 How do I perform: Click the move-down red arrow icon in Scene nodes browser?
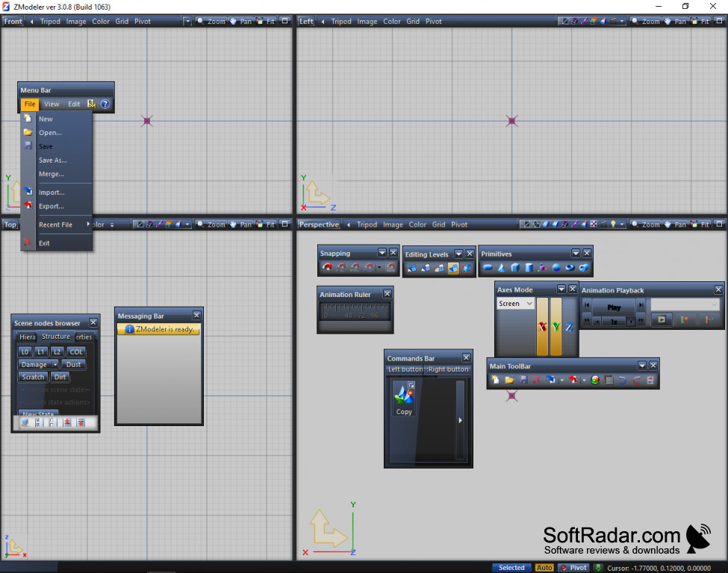(81, 422)
